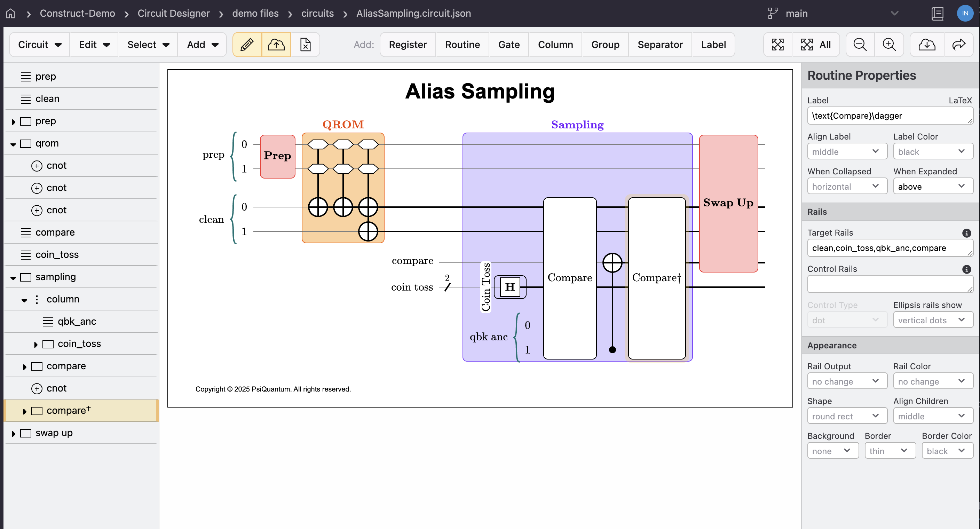This screenshot has height=529, width=980.
Task: Open the Align Children dropdown
Action: click(933, 416)
